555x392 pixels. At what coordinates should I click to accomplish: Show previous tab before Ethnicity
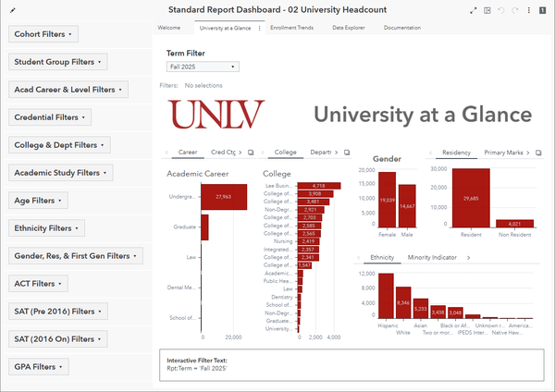359,258
